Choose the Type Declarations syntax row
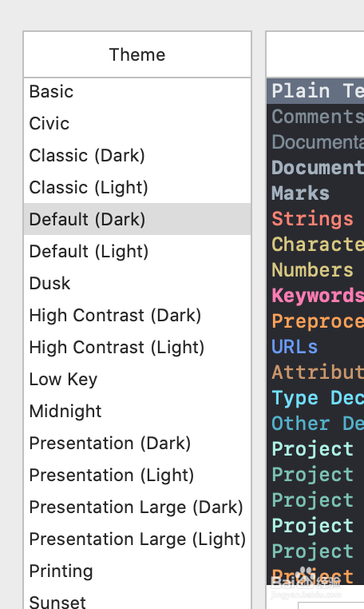The image size is (364, 609). (315, 398)
